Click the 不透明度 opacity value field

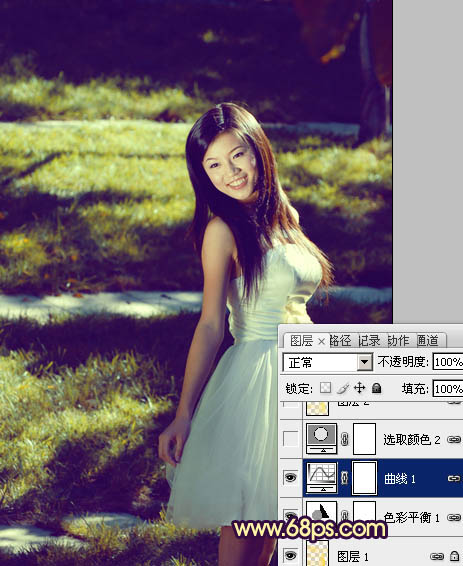448,362
